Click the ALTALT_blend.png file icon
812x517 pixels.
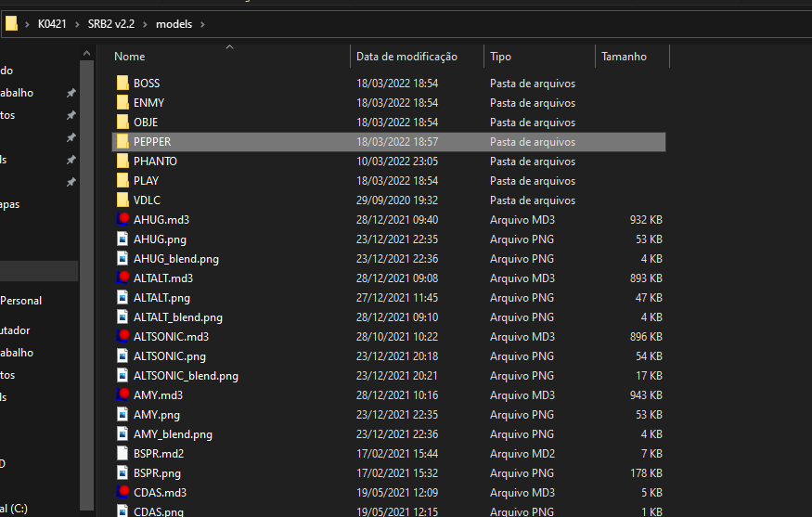pos(122,317)
